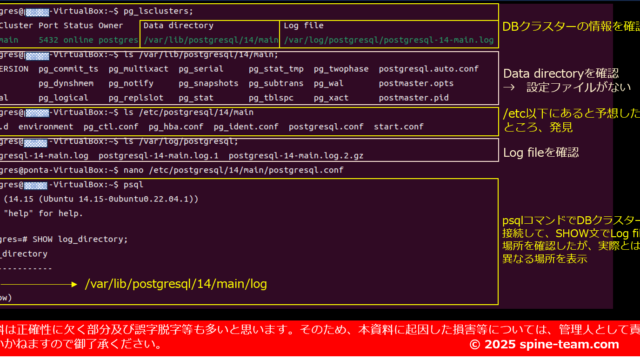Click the '"help" for help.' line
The width and height of the screenshot is (640, 360).
[43, 213]
